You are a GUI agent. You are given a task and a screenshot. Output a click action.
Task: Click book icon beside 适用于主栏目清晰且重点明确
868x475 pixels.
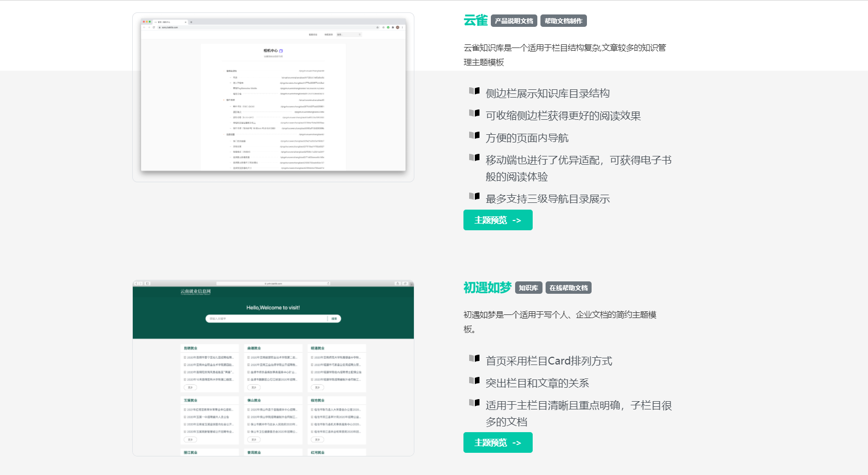click(x=474, y=403)
